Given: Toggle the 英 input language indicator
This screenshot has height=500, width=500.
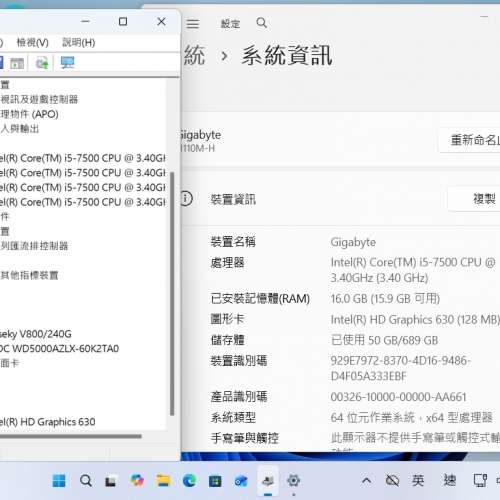Looking at the screenshot, I should tap(418, 480).
